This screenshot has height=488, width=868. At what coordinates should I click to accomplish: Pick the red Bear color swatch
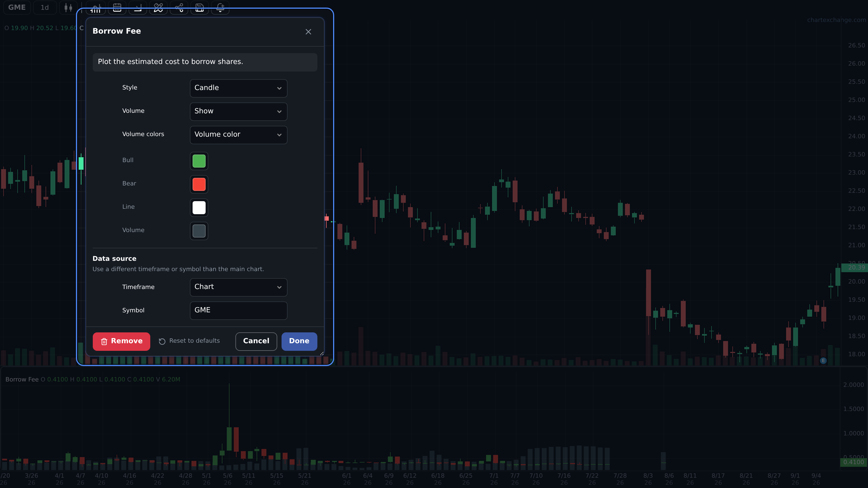[199, 184]
